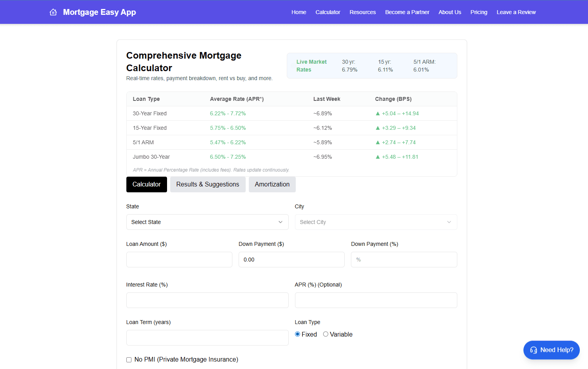Switch to Amortization tab

pos(272,184)
